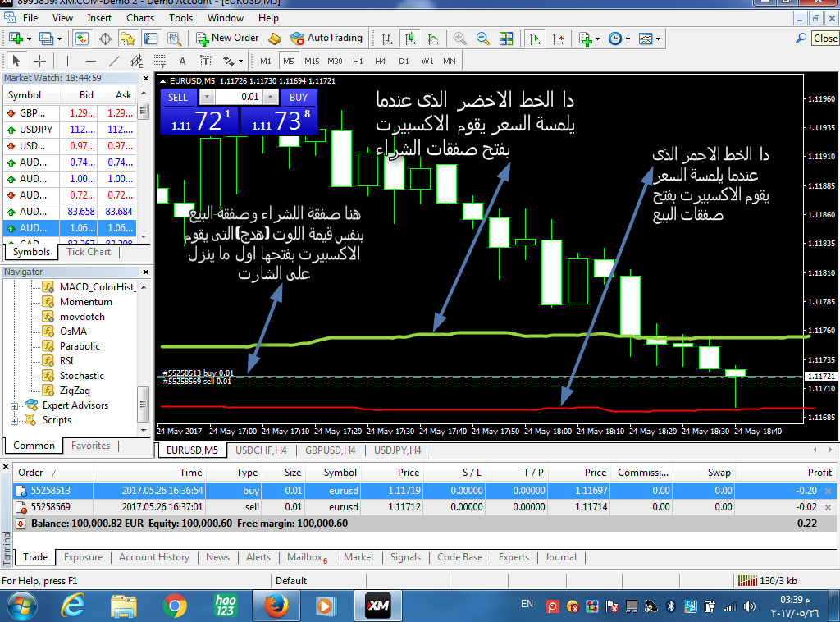Open the New Chart dropdown arrow

pos(29,39)
